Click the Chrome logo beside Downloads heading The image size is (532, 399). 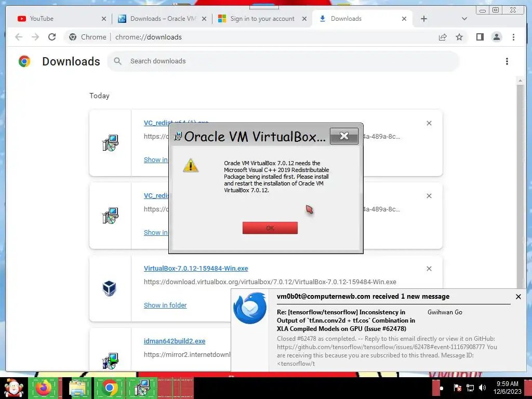[x=24, y=61]
